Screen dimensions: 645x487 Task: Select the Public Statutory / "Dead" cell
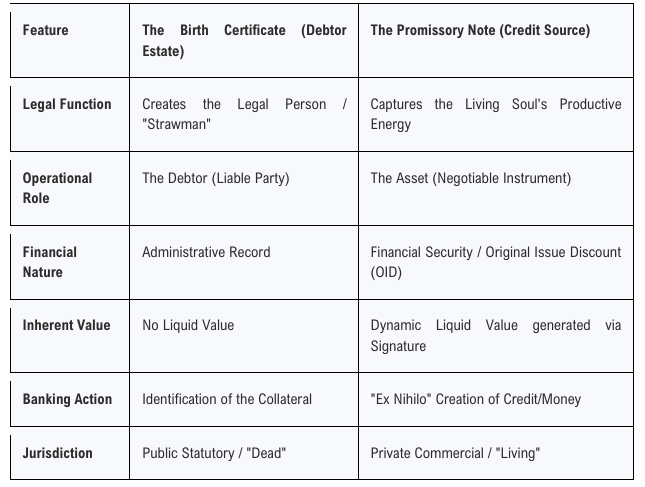pos(214,453)
